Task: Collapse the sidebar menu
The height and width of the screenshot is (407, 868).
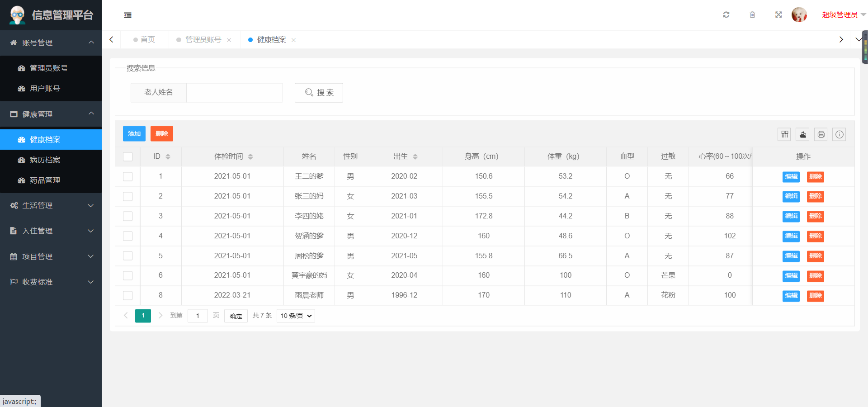Action: click(127, 15)
